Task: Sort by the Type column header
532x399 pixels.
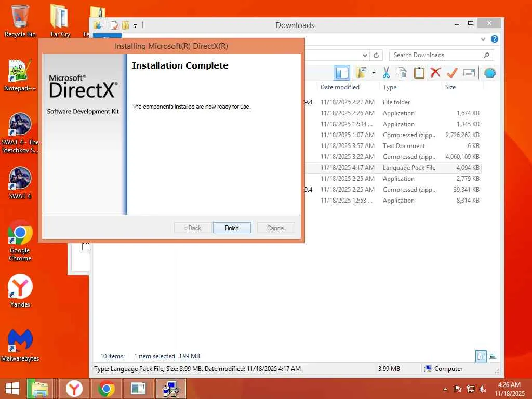Action: [x=390, y=87]
